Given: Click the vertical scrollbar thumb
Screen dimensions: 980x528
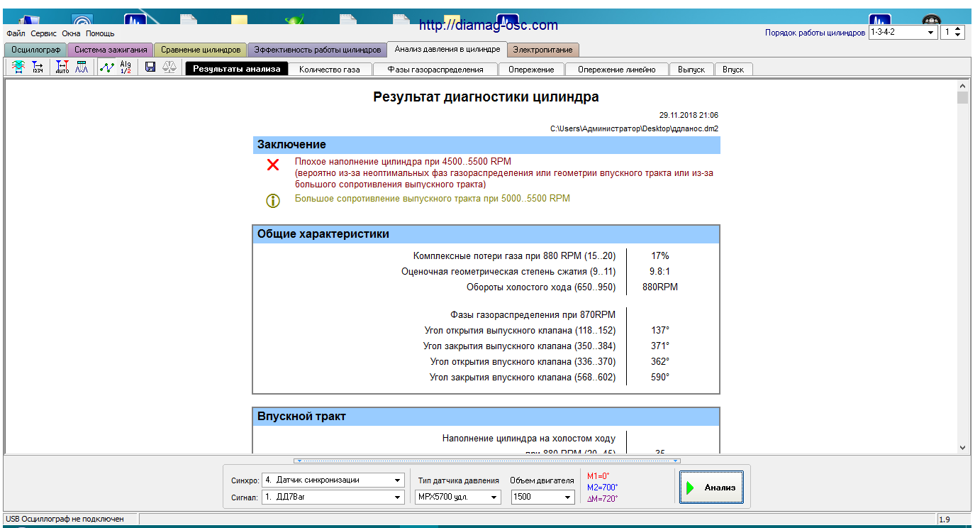Looking at the screenshot, I should 962,98.
